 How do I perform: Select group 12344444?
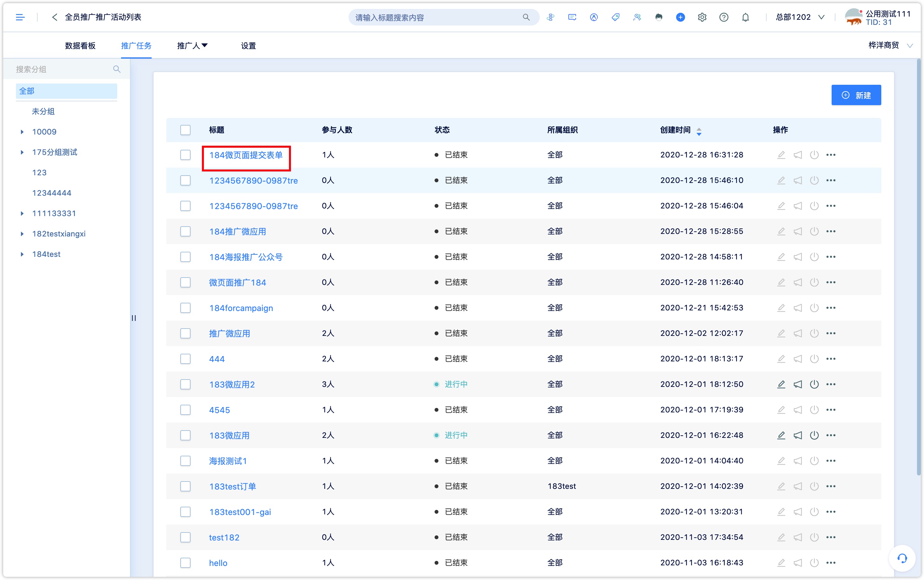pyautogui.click(x=52, y=193)
